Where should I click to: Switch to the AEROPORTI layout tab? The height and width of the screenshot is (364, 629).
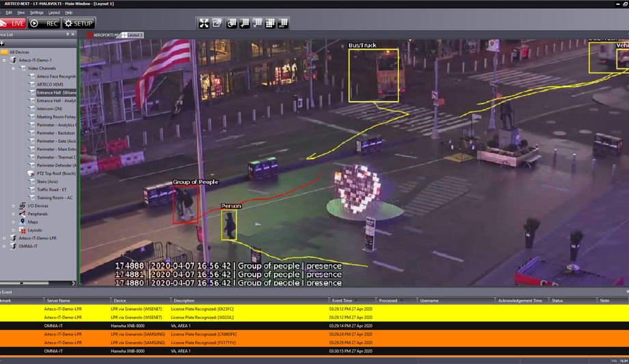click(103, 36)
